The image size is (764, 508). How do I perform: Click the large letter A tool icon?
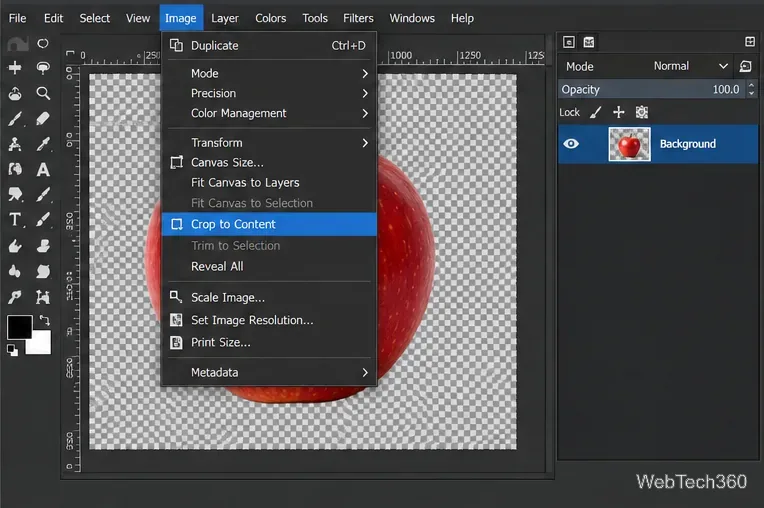click(x=43, y=169)
